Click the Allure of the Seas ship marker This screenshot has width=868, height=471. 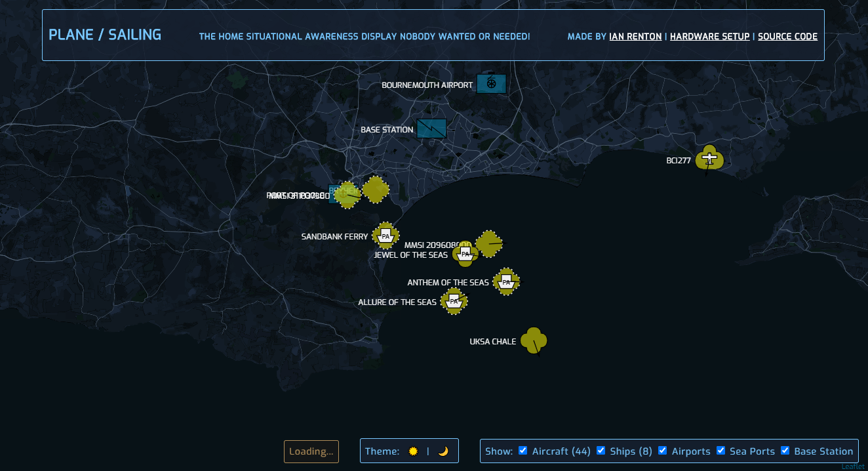454,302
